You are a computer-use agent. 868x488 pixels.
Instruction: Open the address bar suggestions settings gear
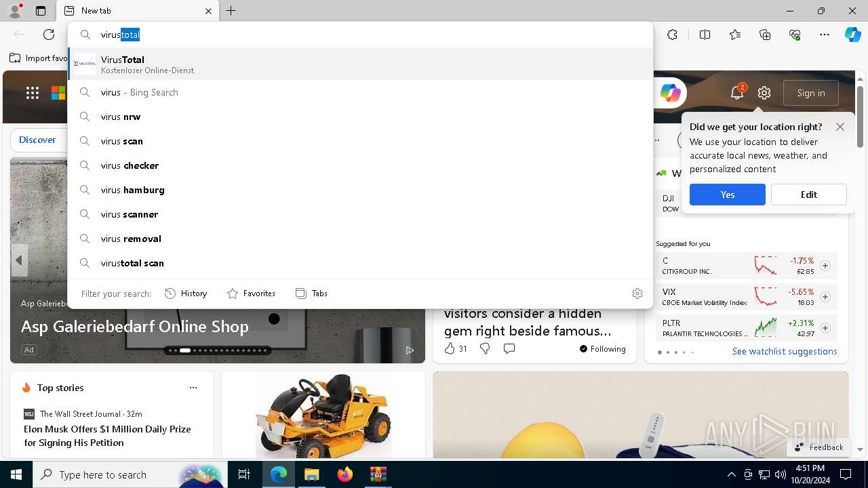[637, 293]
